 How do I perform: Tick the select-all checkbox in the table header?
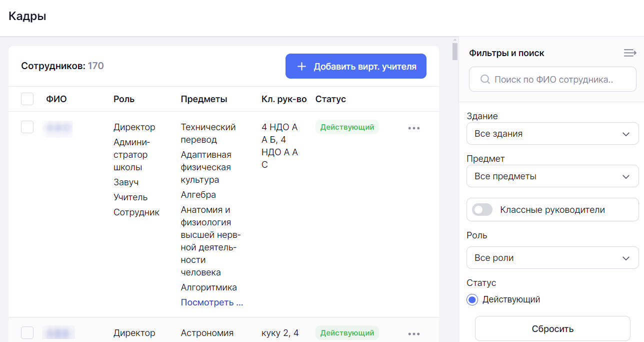[x=27, y=99]
